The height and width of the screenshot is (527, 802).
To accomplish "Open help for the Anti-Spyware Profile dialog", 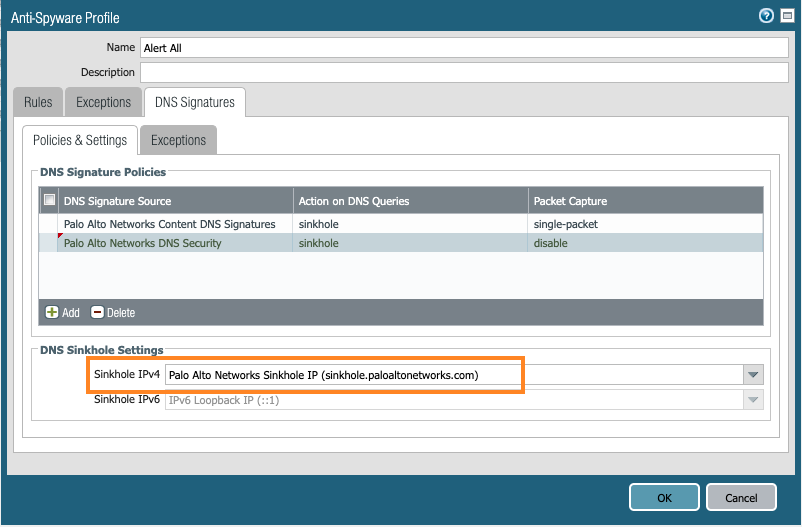I will tap(767, 16).
